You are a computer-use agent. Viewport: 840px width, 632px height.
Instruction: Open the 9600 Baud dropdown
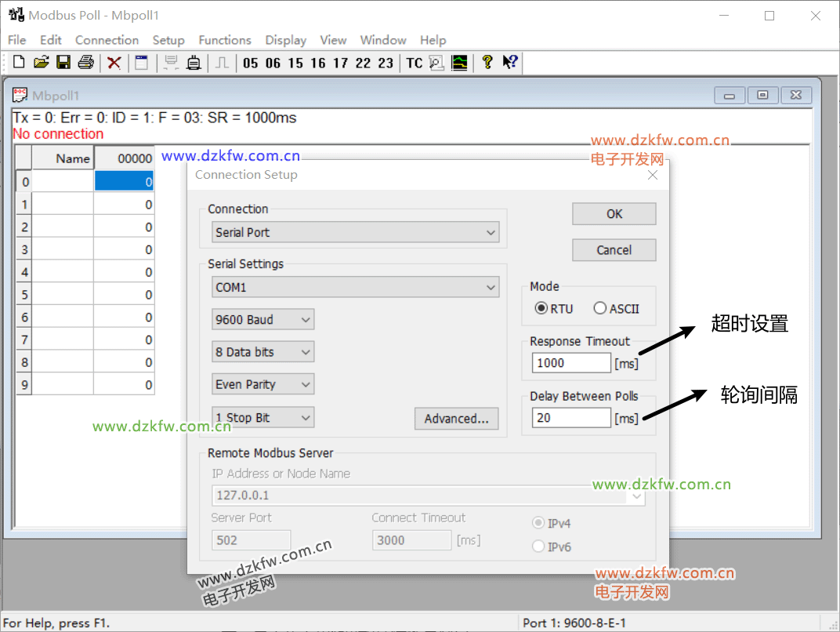[262, 320]
